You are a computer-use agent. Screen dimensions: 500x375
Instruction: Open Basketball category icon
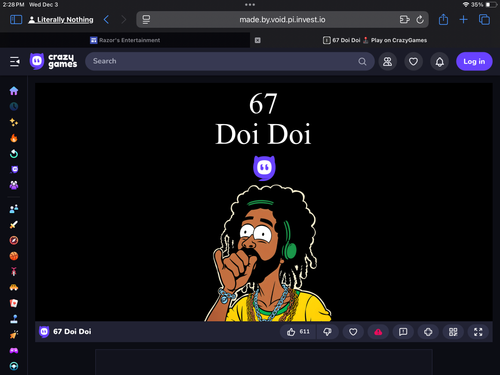coord(14,256)
